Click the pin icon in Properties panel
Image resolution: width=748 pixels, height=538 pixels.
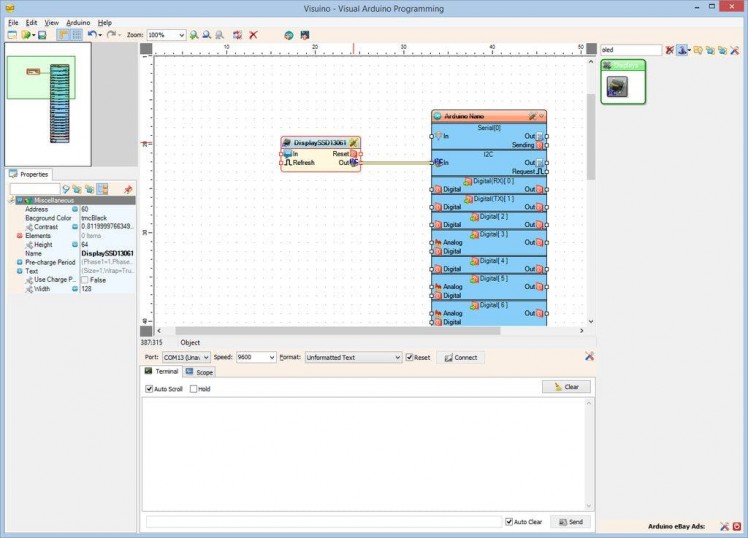click(128, 189)
